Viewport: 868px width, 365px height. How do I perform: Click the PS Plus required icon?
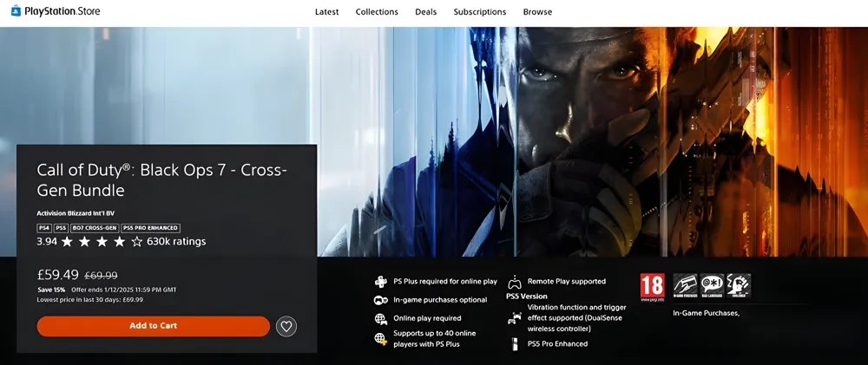coord(380,282)
